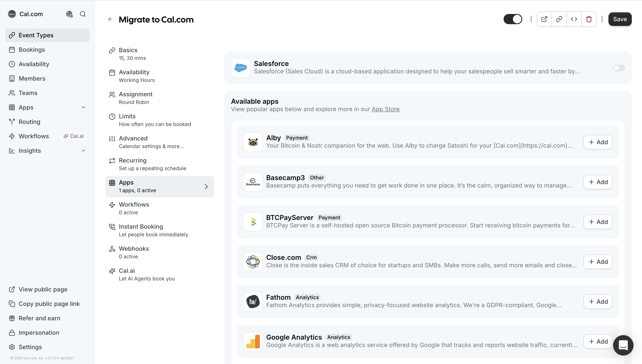Select the Apps 1 apps tab
This screenshot has width=642, height=364.
pyautogui.click(x=160, y=186)
